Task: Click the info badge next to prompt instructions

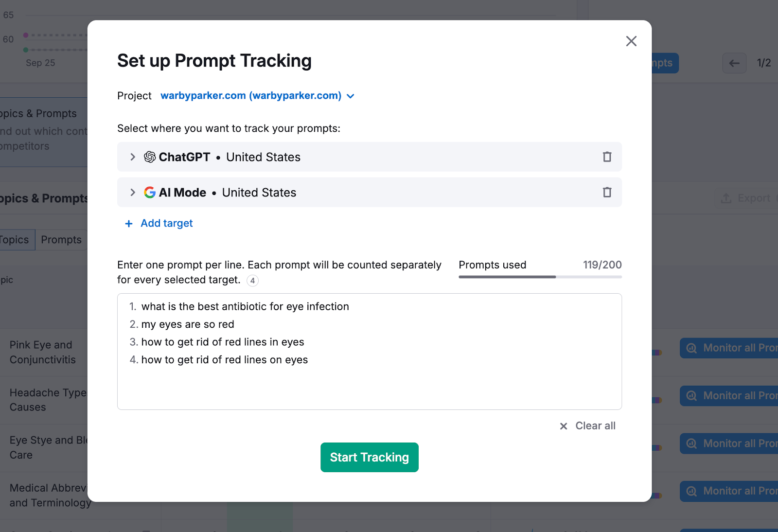Action: coord(253,281)
